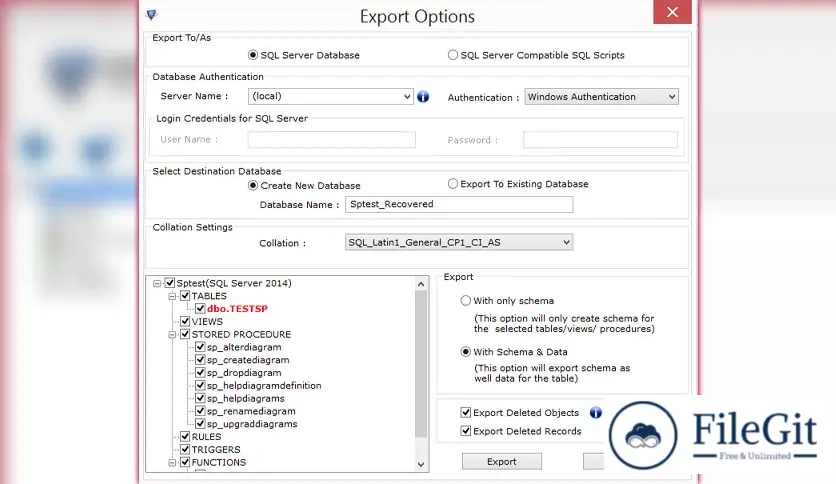The height and width of the screenshot is (484, 836).
Task: Uncheck the FUNCTIONS node checkbox
Action: click(185, 462)
